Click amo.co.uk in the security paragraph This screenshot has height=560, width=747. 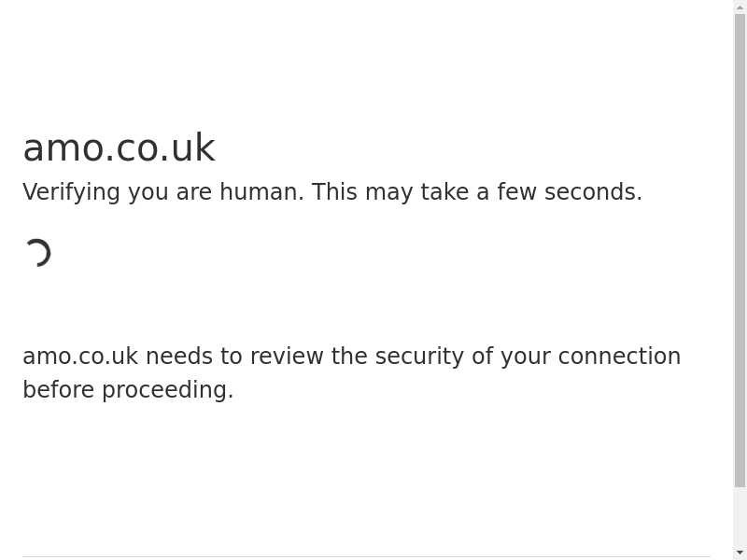point(80,357)
